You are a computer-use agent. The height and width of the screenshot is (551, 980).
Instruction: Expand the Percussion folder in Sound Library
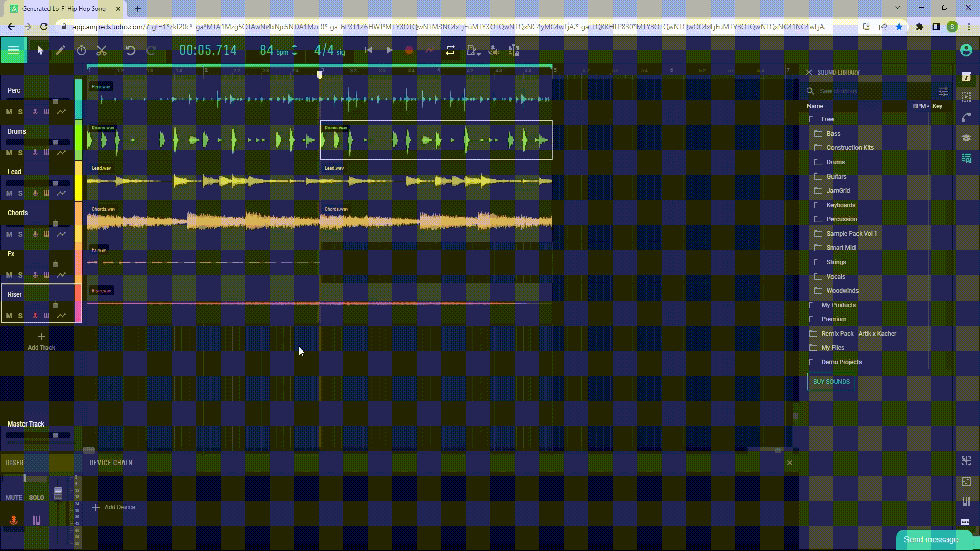coord(842,219)
